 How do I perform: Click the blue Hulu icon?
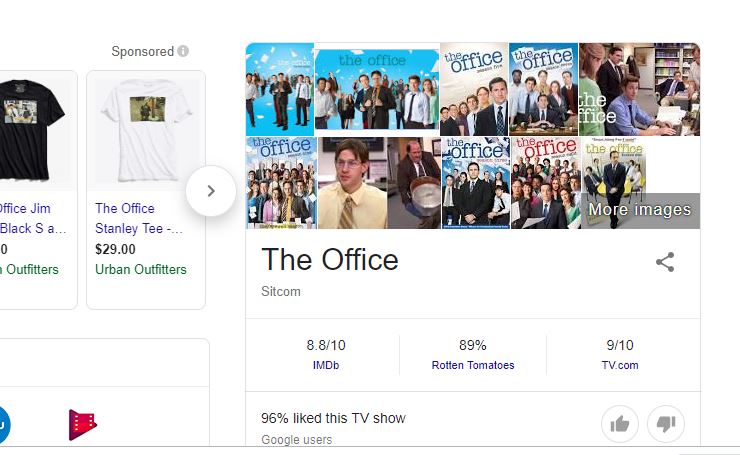pyautogui.click(x=4, y=425)
